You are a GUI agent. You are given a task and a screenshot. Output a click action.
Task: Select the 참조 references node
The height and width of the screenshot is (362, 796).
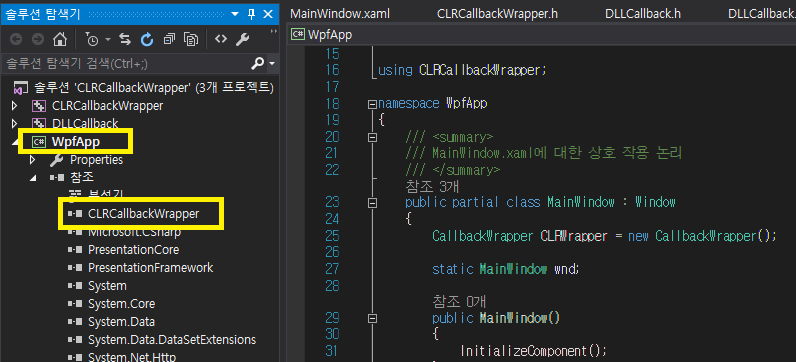(x=81, y=178)
